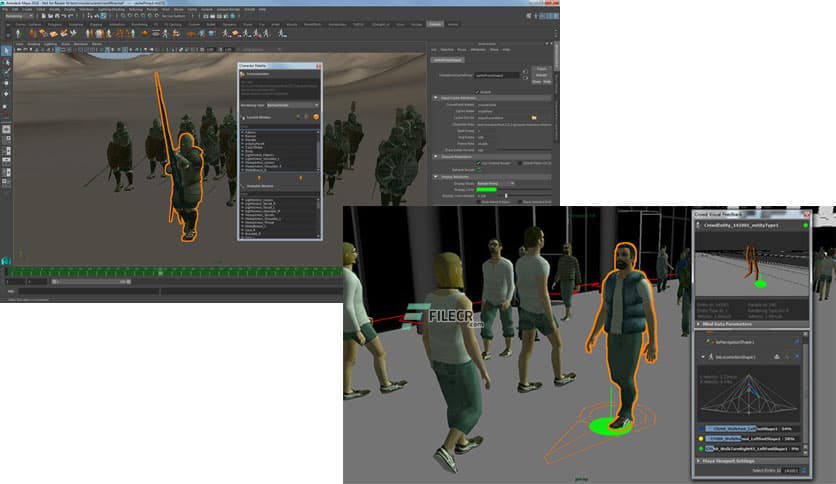Select the Paint Selection tool in toolbox
836x484 pixels.
coord(6,72)
